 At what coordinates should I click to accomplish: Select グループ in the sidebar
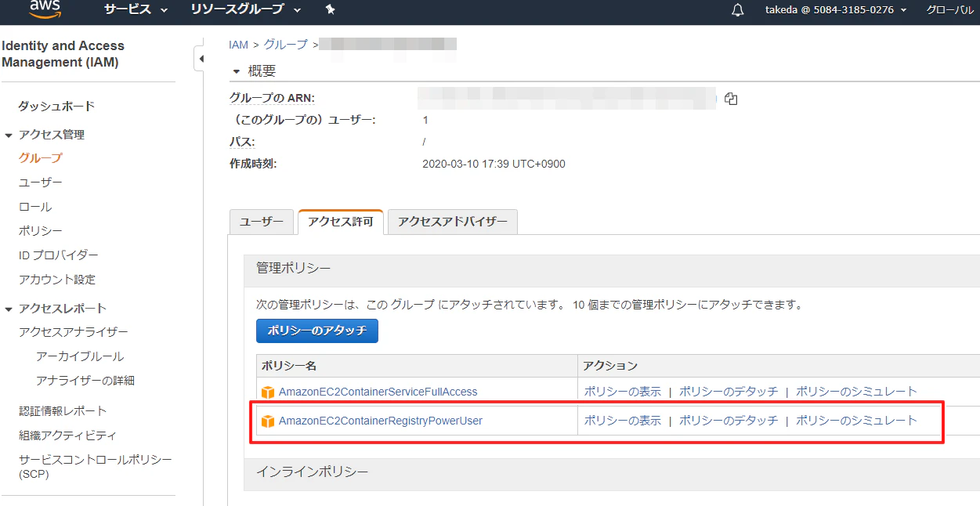41,157
